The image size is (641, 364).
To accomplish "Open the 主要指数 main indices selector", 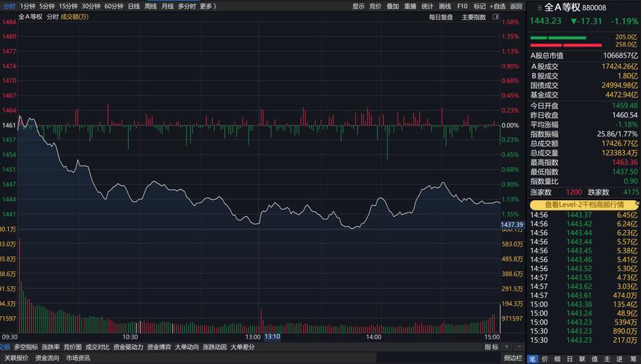I will pyautogui.click(x=473, y=17).
